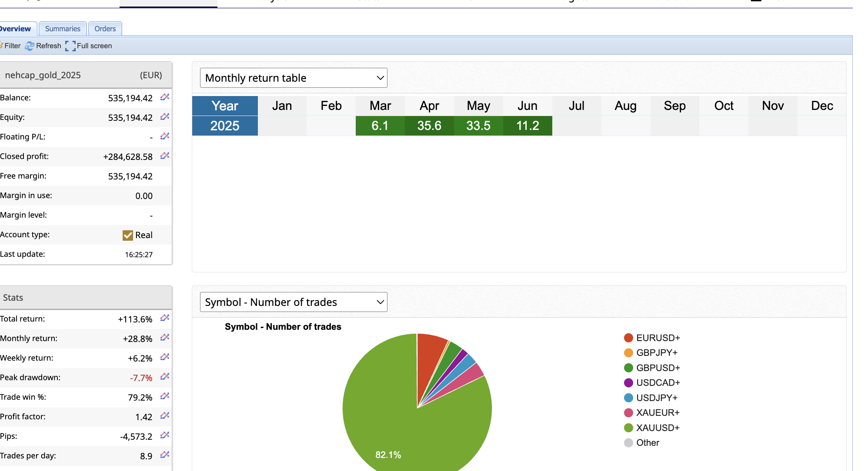Click the chart icon for Trade win %
Viewport: 868px width, 471px height.
164,396
